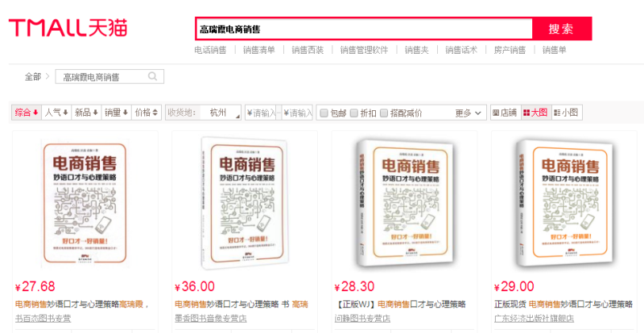Select 大图 large grid view

tap(535, 113)
